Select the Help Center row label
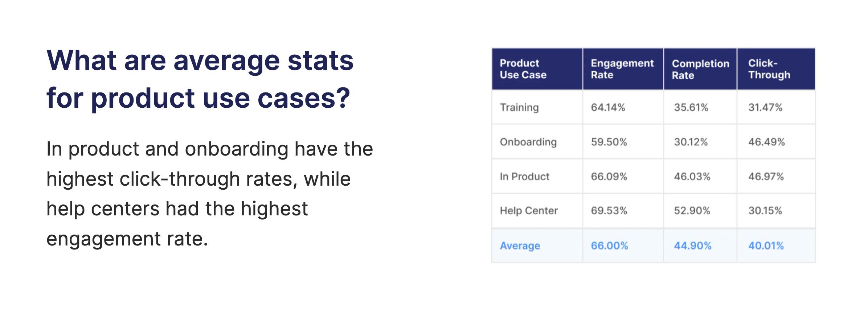This screenshot has width=868, height=314. (x=529, y=211)
